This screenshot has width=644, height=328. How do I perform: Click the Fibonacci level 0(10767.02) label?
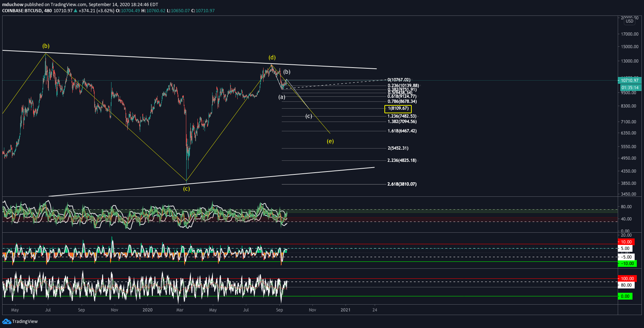[x=399, y=80]
